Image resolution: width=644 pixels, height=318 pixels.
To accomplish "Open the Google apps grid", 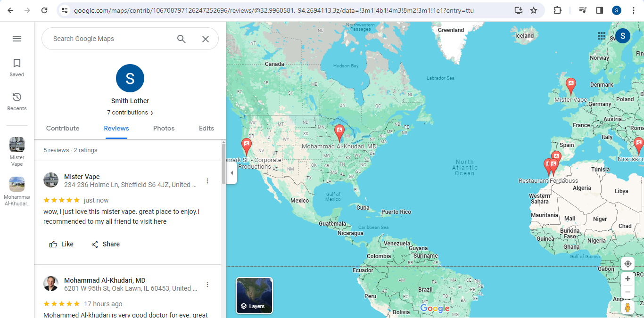I will pyautogui.click(x=602, y=36).
